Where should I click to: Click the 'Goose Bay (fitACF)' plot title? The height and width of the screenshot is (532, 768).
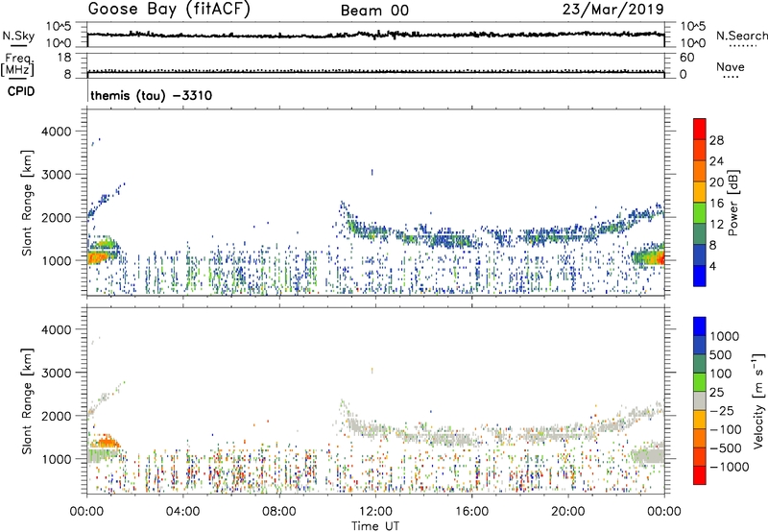(x=169, y=9)
